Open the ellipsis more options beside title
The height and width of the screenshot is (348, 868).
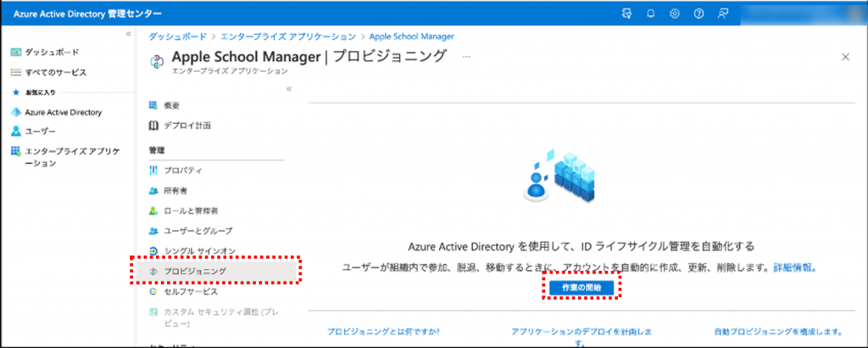[x=466, y=57]
